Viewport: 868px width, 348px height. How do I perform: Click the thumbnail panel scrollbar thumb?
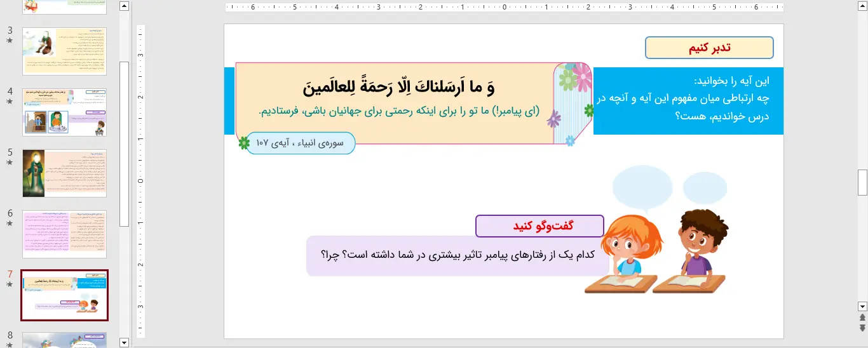(x=125, y=144)
